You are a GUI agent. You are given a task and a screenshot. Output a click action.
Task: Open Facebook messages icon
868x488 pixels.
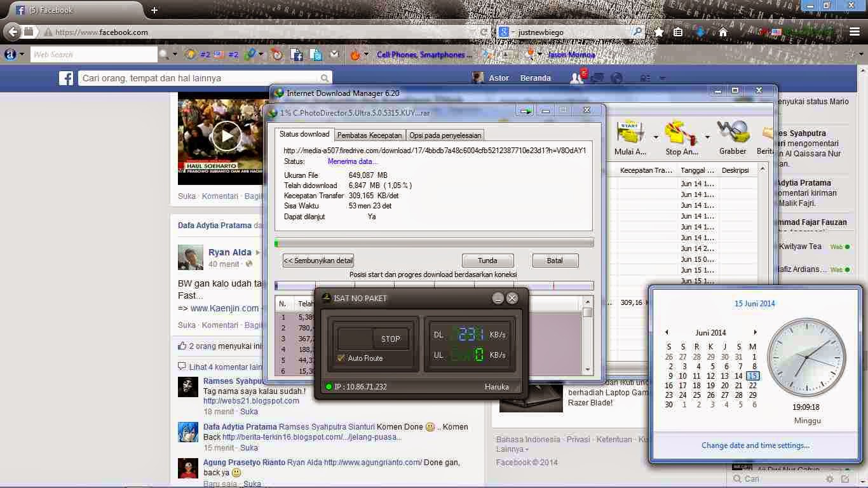click(x=597, y=78)
